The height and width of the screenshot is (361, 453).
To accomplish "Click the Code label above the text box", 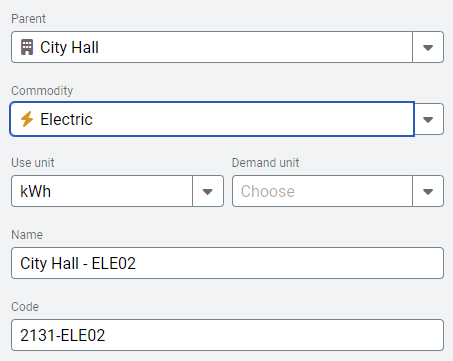I will coord(25,307).
